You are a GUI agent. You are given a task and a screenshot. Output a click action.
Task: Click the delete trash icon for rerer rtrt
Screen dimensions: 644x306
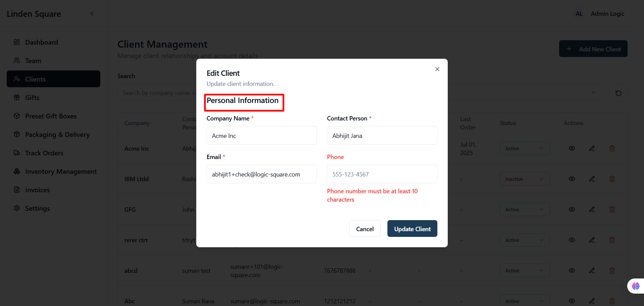[x=612, y=240]
